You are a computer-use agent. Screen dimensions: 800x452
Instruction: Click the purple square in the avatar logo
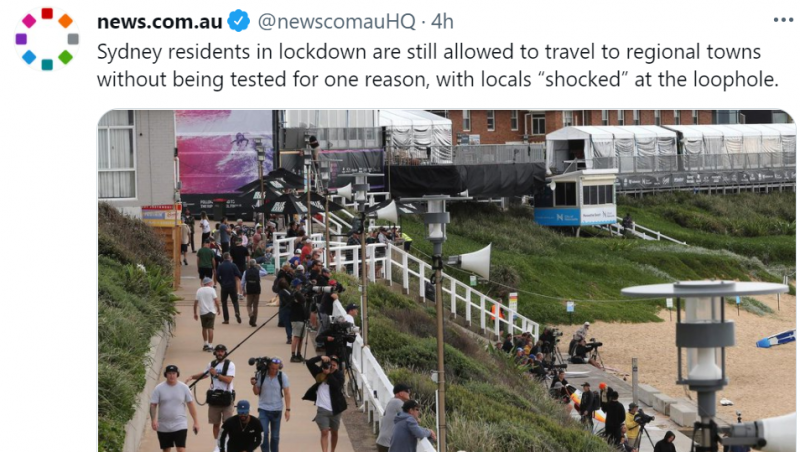[21, 39]
